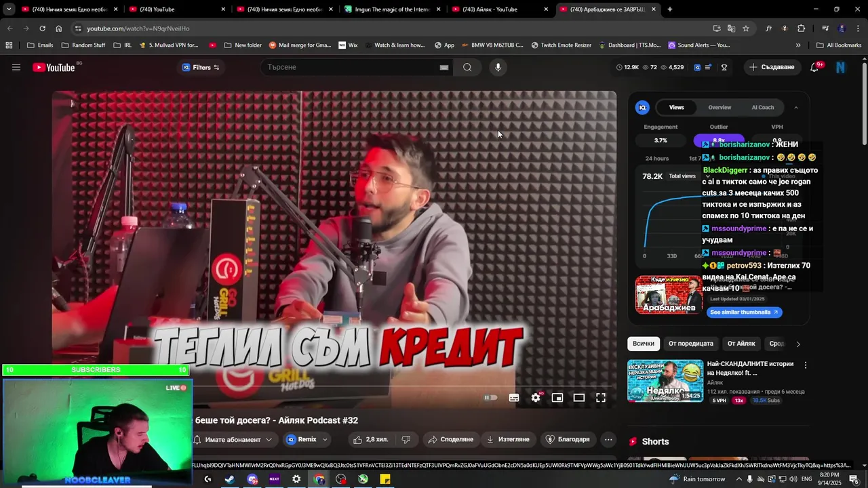The image size is (868, 488).
Task: Open the on-screen keyboard icon in search box
Action: [444, 67]
